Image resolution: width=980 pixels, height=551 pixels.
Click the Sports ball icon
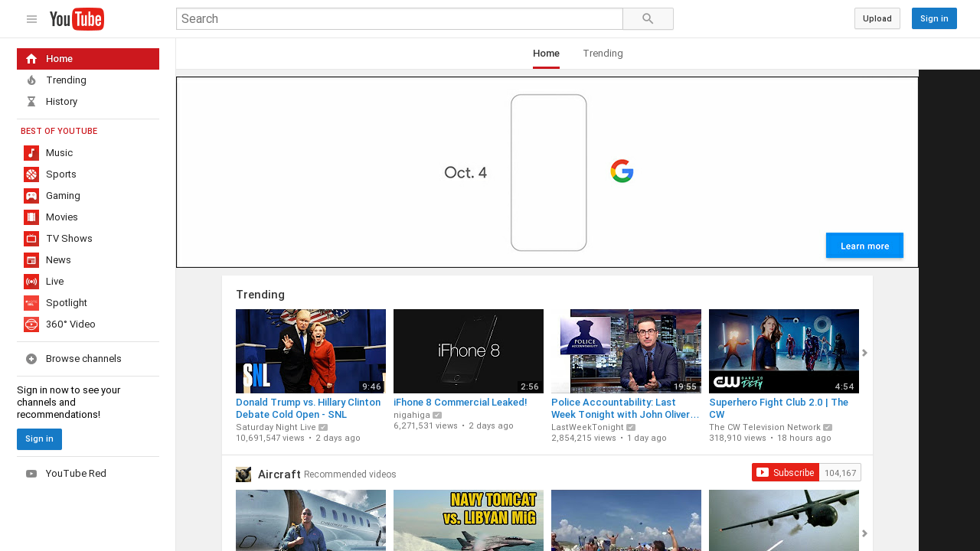[x=31, y=174]
